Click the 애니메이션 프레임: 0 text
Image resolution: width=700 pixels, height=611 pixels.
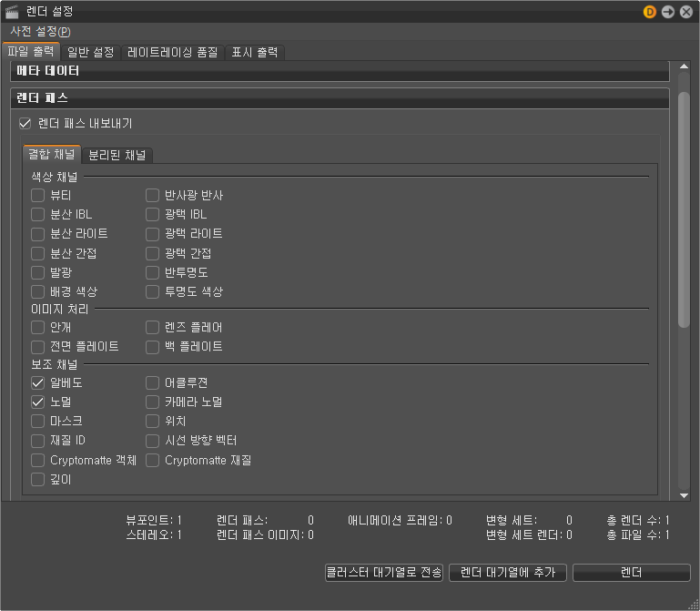[400, 520]
